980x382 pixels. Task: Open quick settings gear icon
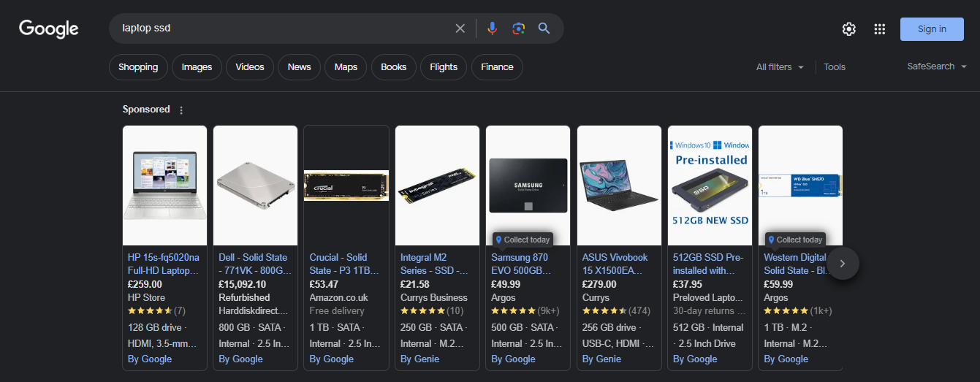click(x=848, y=29)
